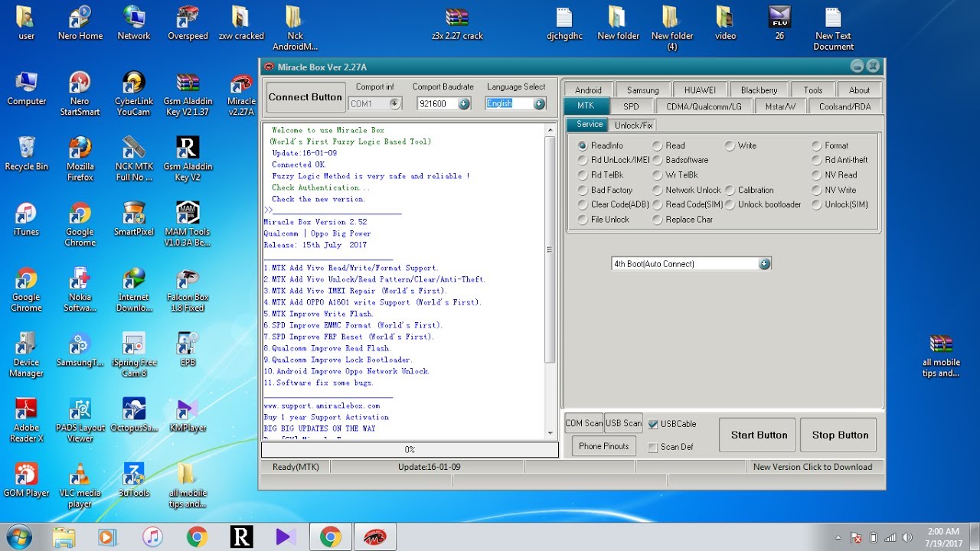Expand the 4th Boot(Auto Connect) dropdown

pyautogui.click(x=764, y=264)
